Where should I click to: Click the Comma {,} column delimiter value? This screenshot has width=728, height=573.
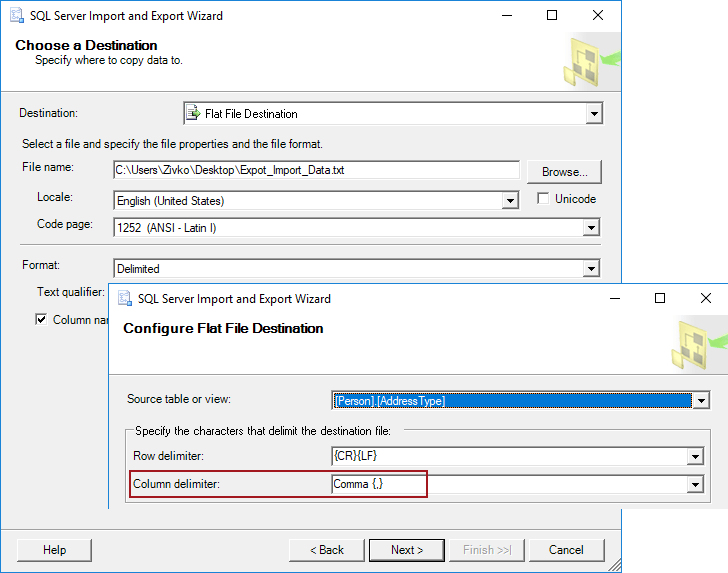358,484
